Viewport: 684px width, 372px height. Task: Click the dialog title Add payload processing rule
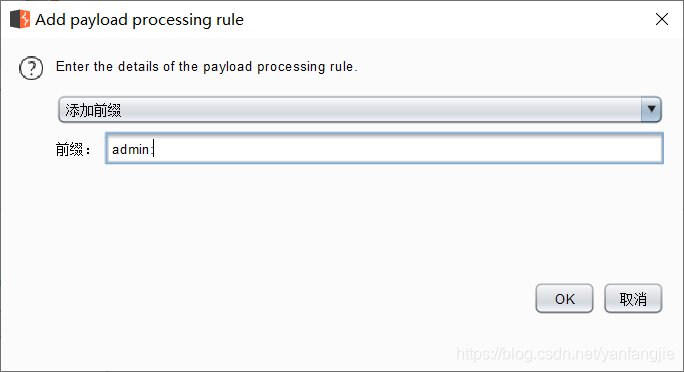pyautogui.click(x=140, y=20)
